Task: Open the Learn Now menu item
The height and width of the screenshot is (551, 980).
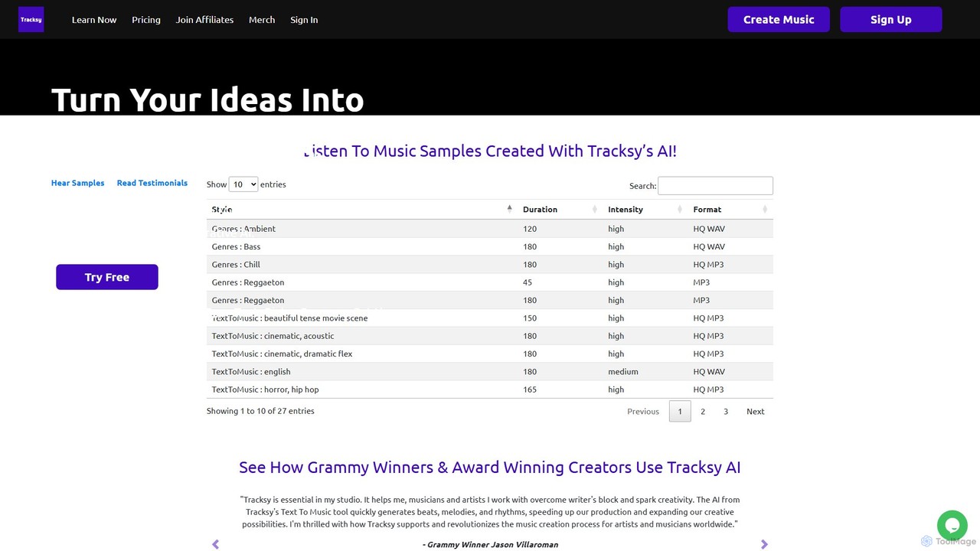Action: [94, 20]
